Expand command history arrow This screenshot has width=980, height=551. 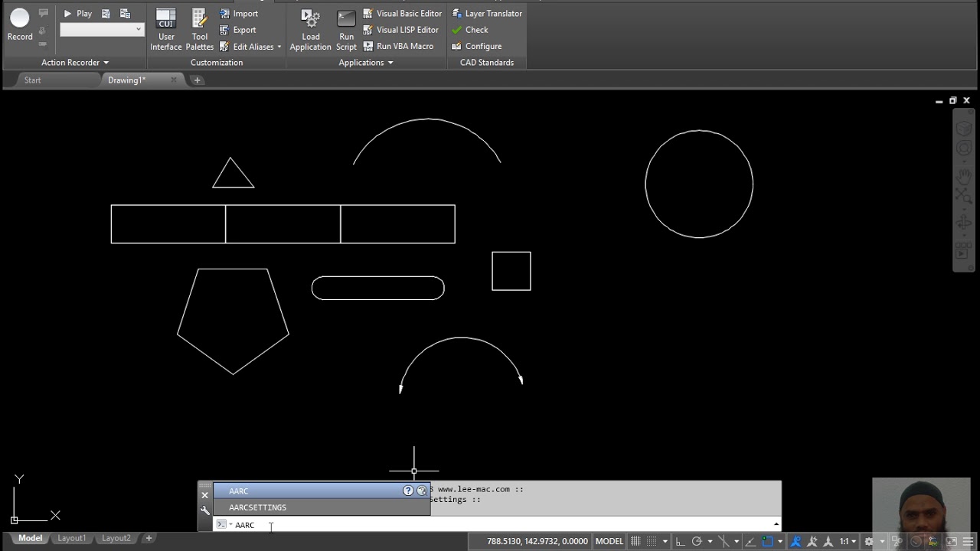[776, 524]
